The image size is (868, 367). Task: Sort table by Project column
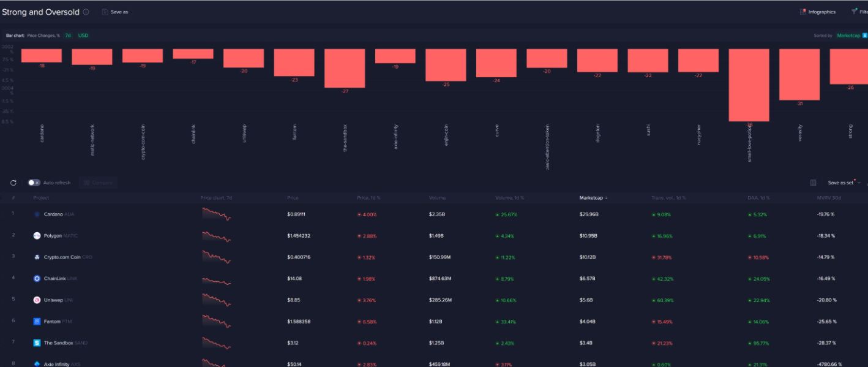(42, 198)
